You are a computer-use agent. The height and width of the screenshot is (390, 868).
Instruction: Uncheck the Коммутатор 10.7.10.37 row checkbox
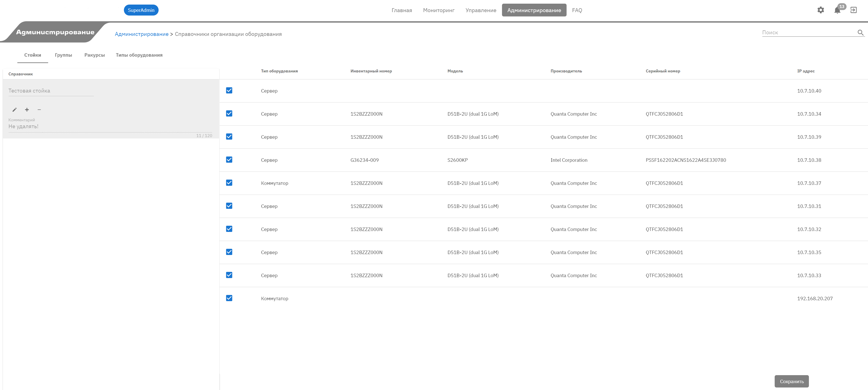coord(229,183)
